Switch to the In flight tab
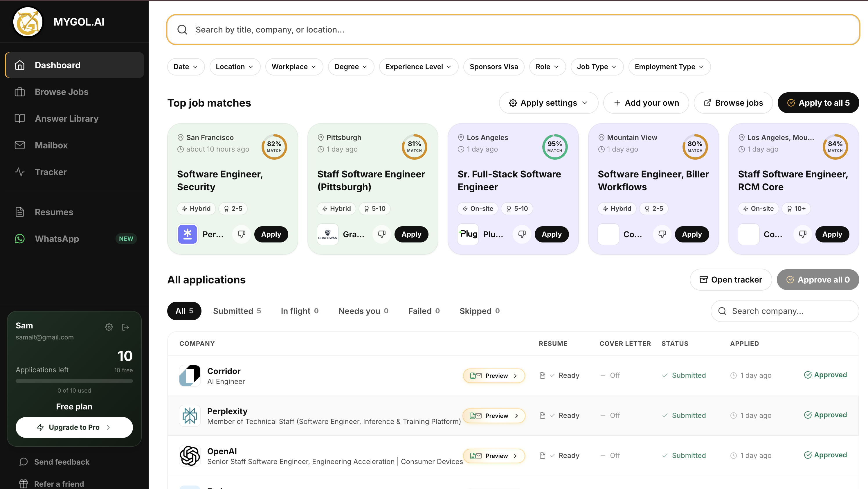The width and height of the screenshot is (868, 489). pos(300,311)
